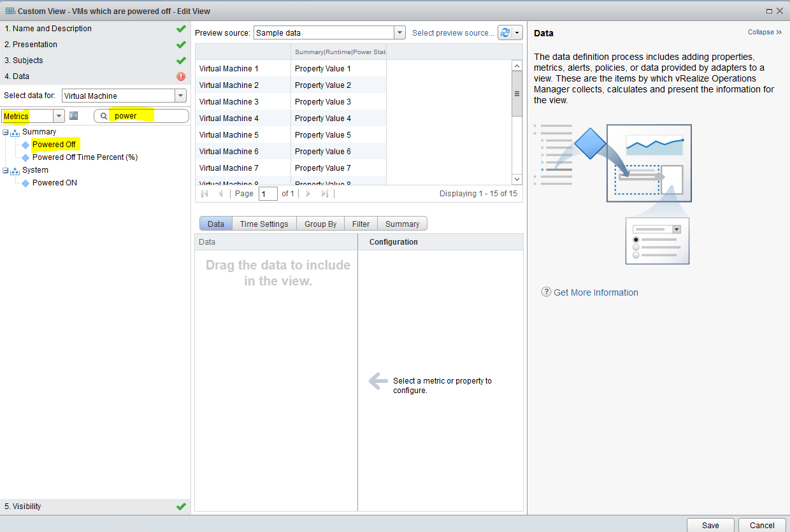
Task: Open the Filter tab
Action: point(361,224)
